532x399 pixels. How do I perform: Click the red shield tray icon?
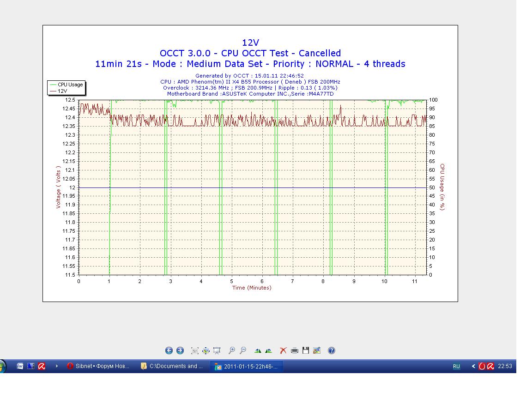482,366
